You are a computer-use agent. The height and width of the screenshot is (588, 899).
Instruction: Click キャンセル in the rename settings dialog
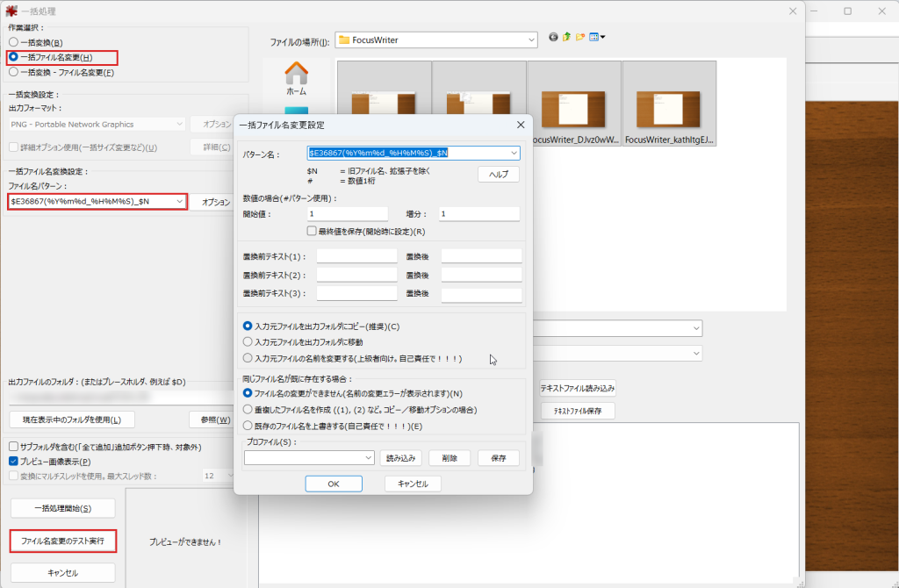(413, 484)
